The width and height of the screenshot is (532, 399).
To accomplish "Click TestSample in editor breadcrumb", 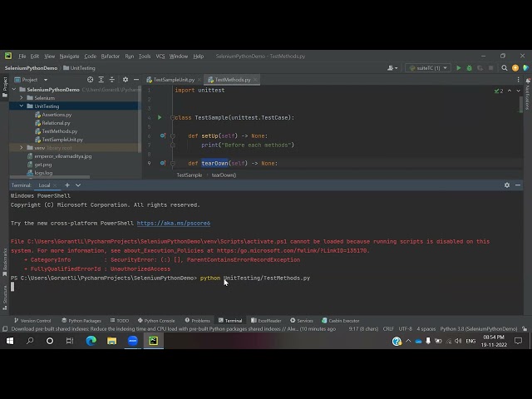I will click(x=190, y=175).
